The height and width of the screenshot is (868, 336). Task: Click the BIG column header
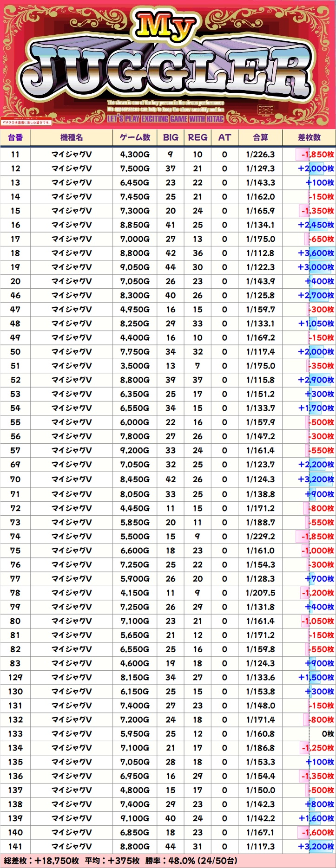(x=171, y=137)
